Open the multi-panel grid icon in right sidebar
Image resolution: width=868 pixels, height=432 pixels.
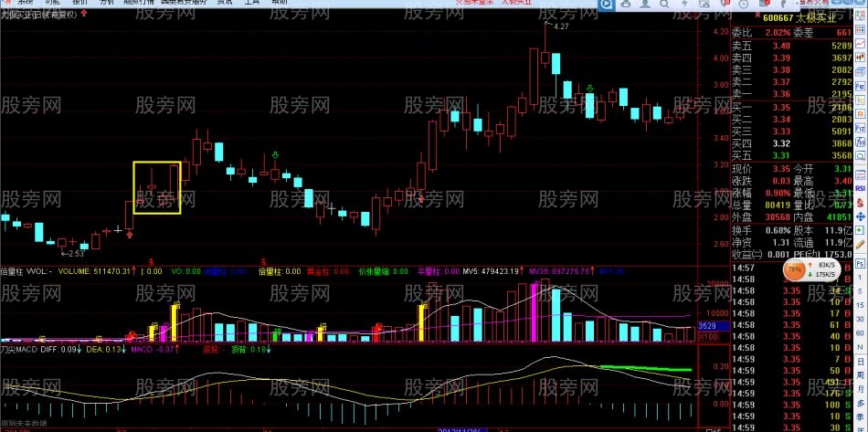coord(861,29)
